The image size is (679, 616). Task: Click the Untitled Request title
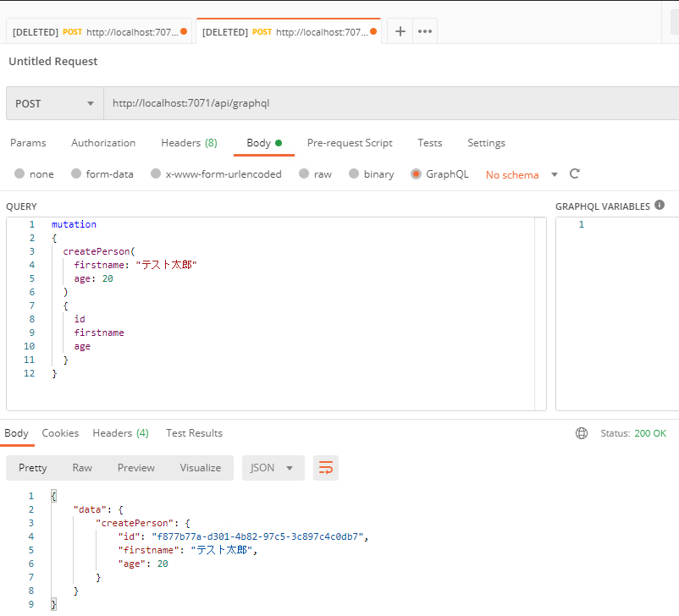[x=52, y=62]
